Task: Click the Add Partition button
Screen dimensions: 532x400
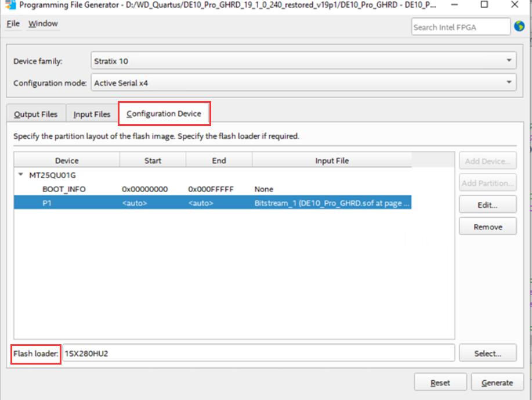Action: [x=487, y=183]
